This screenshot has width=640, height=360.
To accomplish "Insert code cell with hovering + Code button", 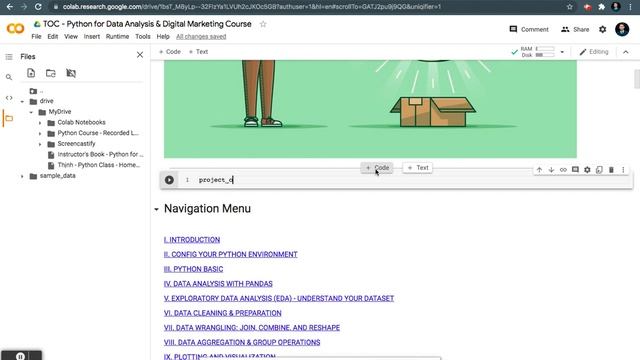I will coord(377,168).
